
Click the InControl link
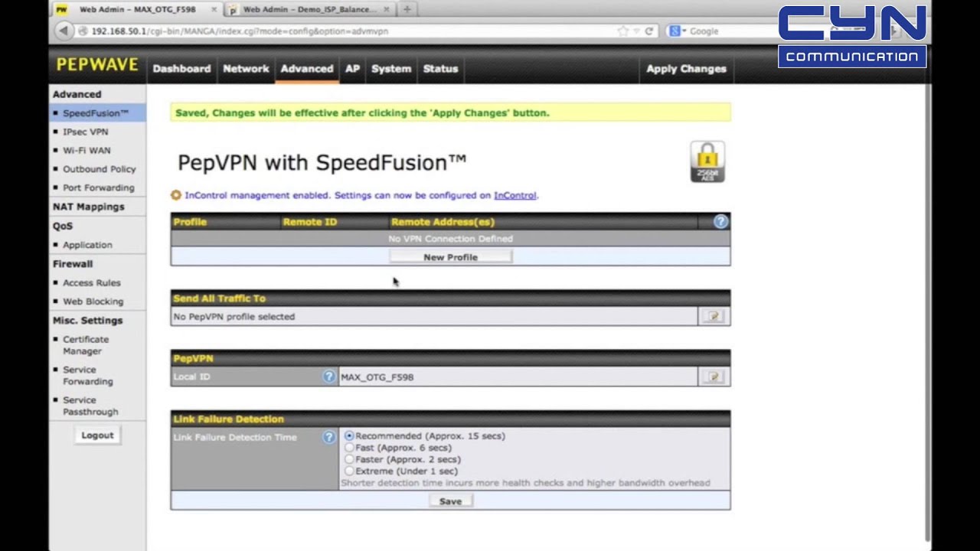click(514, 195)
